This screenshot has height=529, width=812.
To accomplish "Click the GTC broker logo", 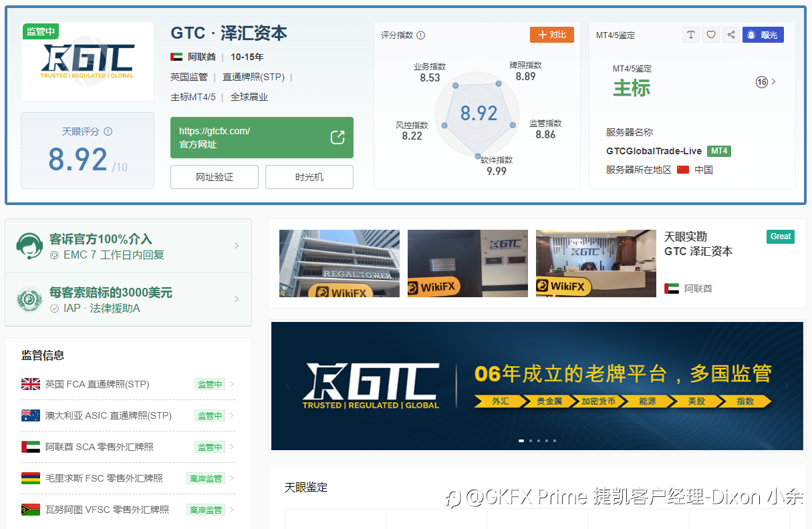I will coord(88,61).
